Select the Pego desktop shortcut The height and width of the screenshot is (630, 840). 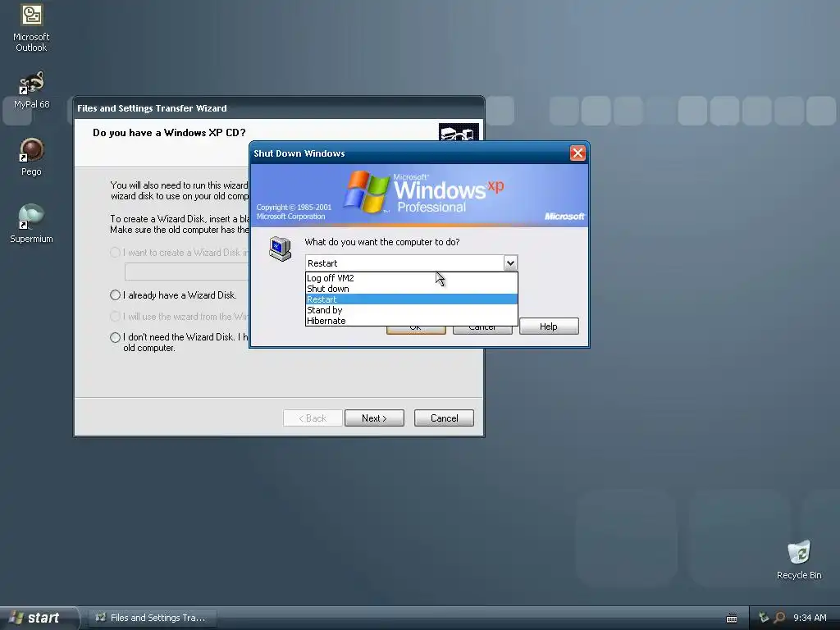pos(32,157)
